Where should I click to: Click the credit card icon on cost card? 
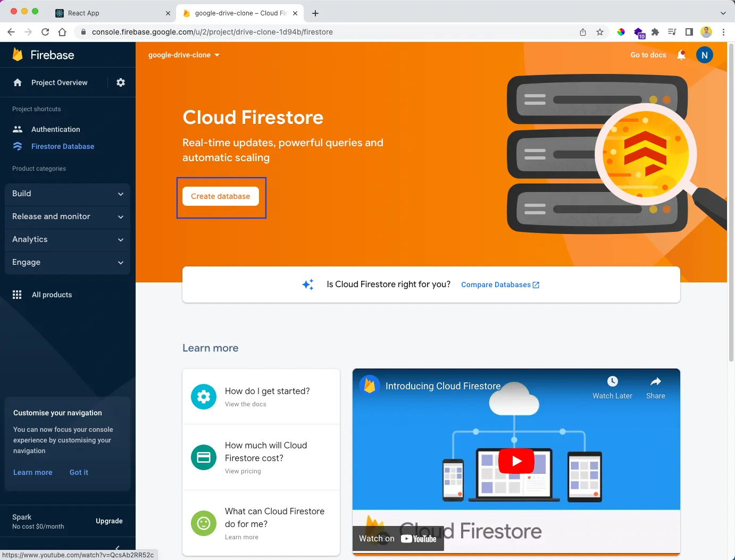point(204,457)
